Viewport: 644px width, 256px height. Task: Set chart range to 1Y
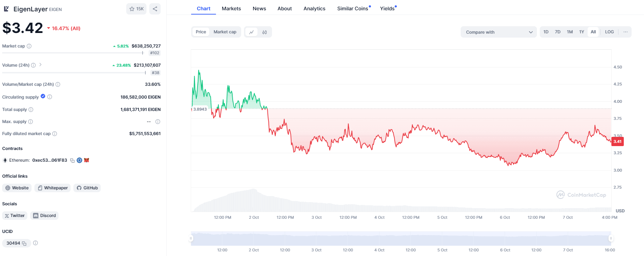coord(582,32)
